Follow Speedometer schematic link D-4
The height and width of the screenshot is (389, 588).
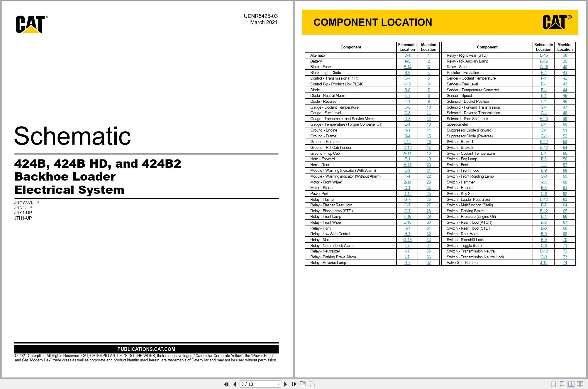(544, 124)
